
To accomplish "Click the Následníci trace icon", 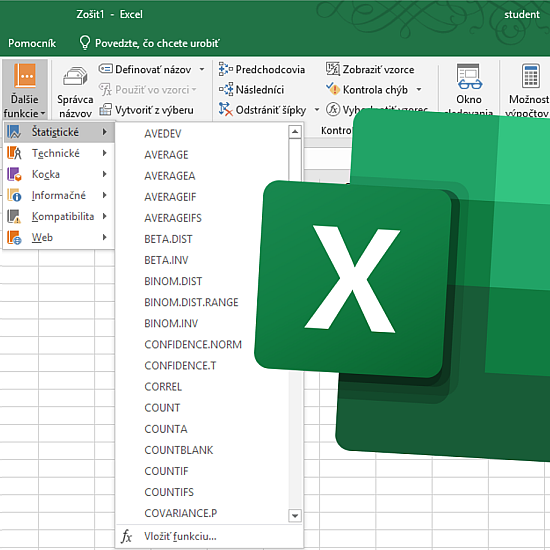I will coord(226,89).
